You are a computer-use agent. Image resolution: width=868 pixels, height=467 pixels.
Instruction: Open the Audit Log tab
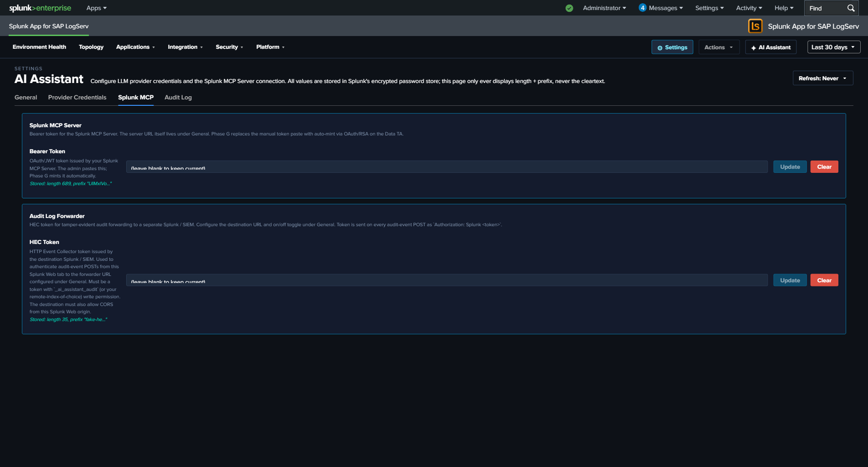pos(178,98)
